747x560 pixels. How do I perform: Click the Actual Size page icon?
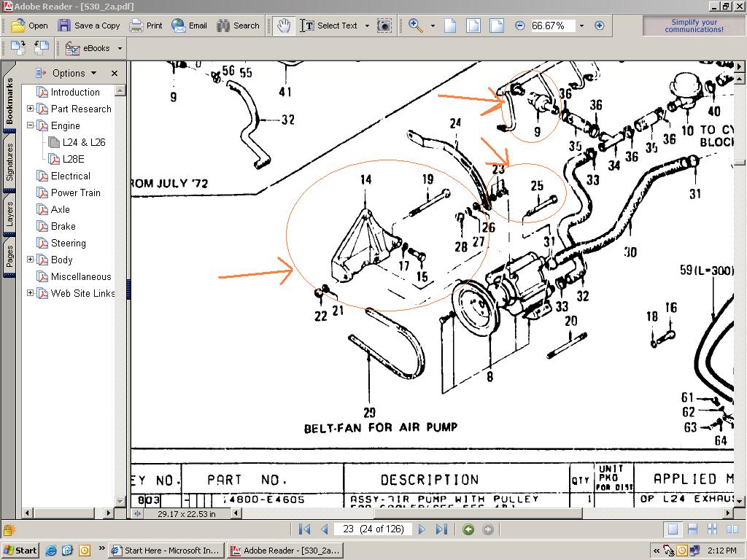(449, 26)
